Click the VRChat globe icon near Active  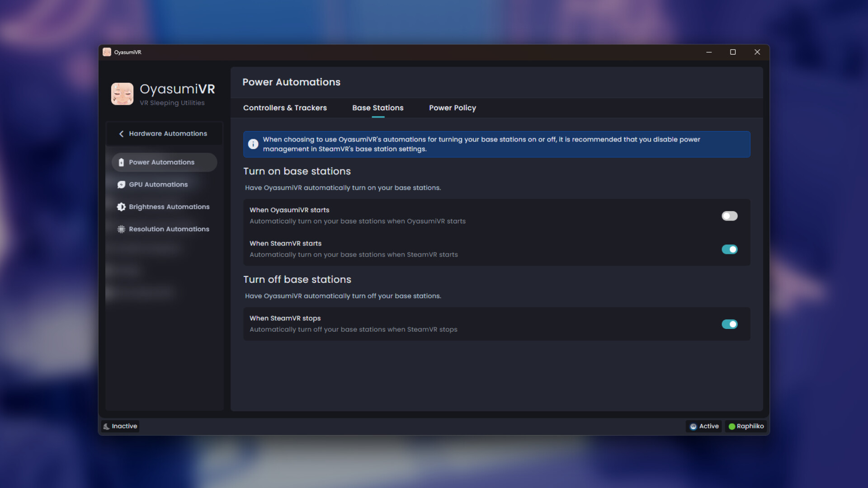(693, 426)
